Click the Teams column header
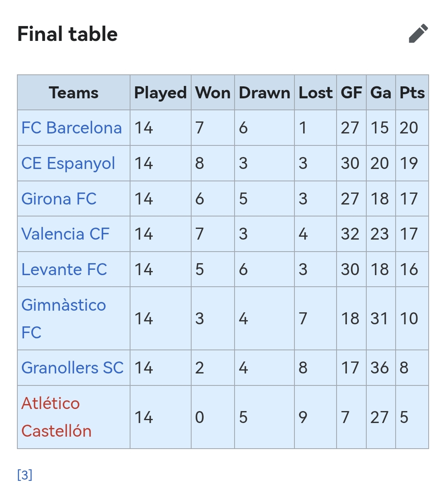Screen dimensions: 446x504 pos(74,93)
